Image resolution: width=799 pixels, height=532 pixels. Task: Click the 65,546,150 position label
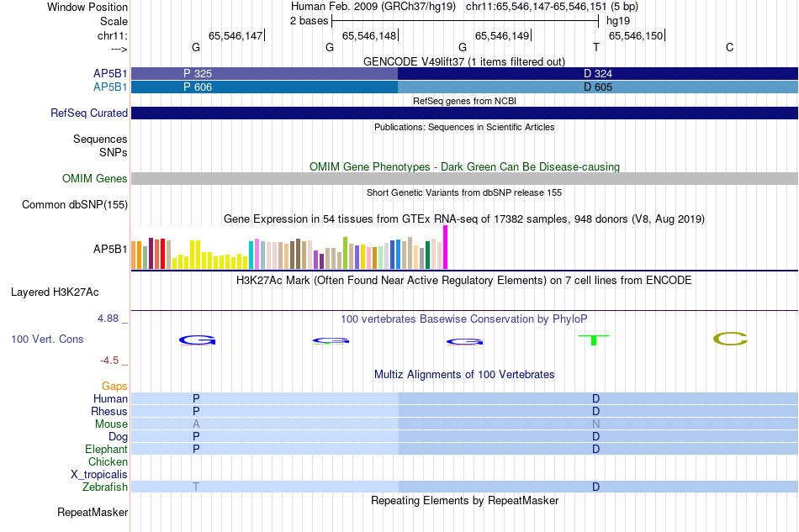(636, 35)
